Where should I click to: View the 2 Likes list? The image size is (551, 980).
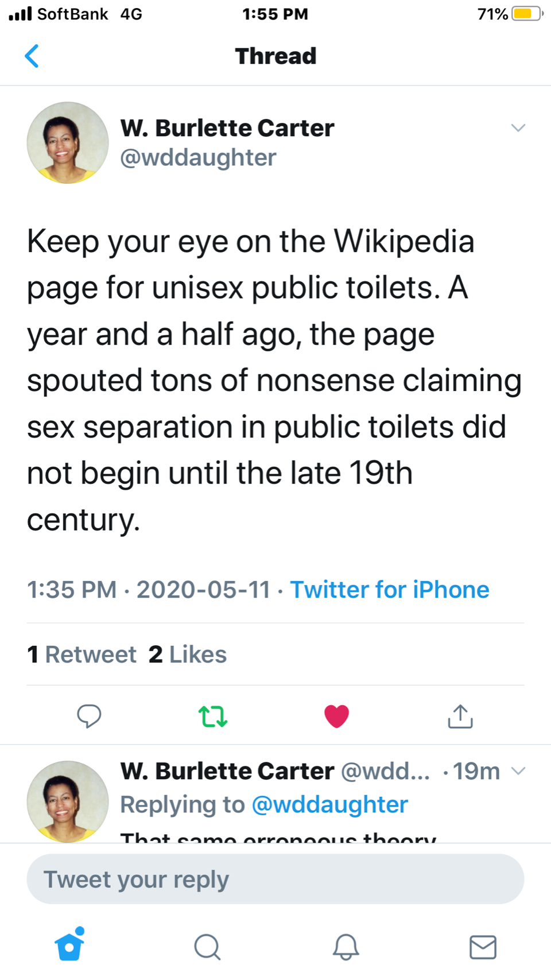pos(188,654)
